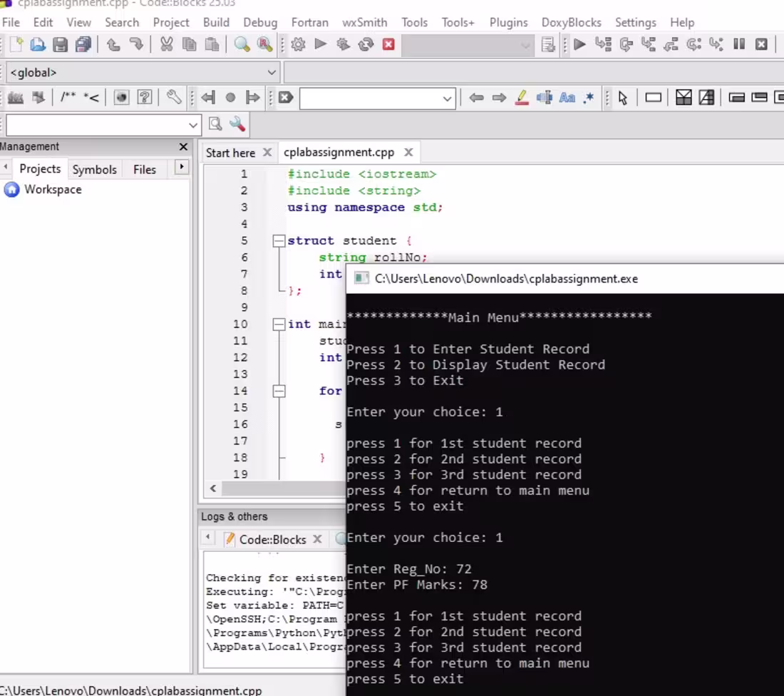This screenshot has width=784, height=696.
Task: Create a new file with toolbar icon
Action: (16, 44)
